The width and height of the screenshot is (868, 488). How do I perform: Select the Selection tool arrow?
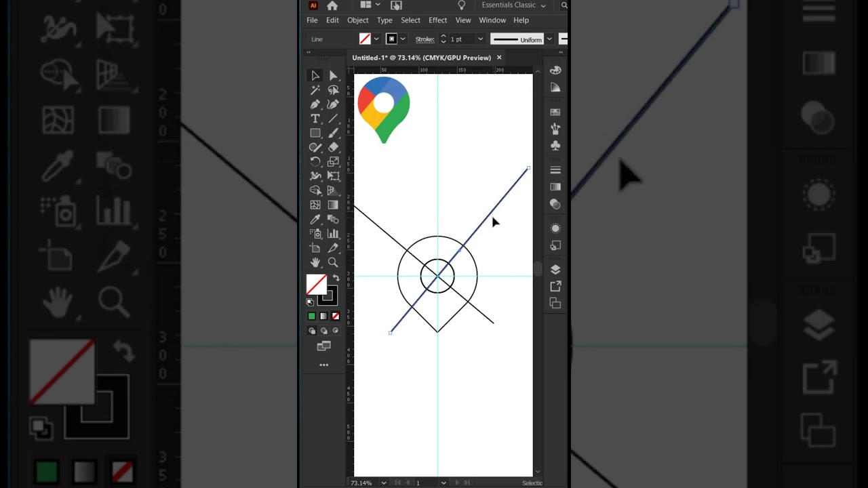click(x=315, y=75)
